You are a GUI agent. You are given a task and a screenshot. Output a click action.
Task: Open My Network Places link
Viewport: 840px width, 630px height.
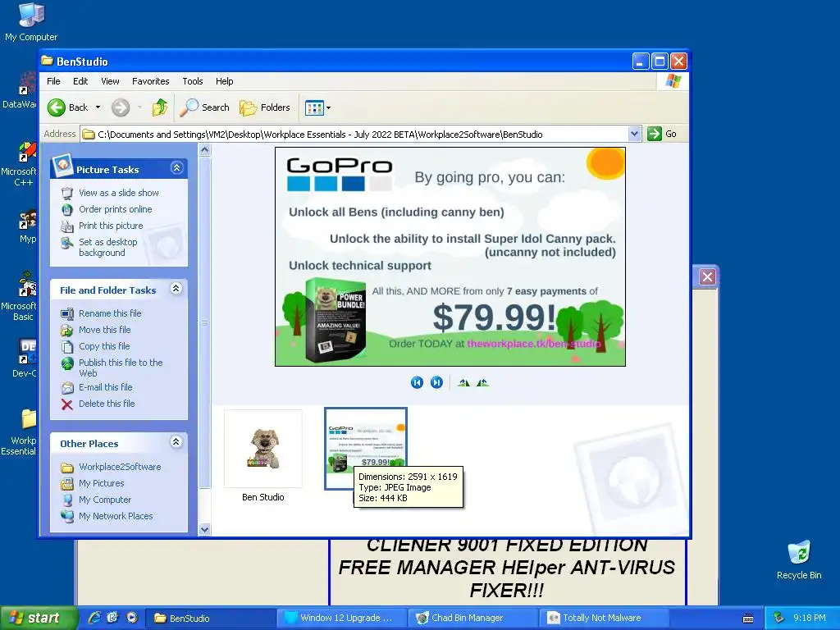(x=116, y=517)
